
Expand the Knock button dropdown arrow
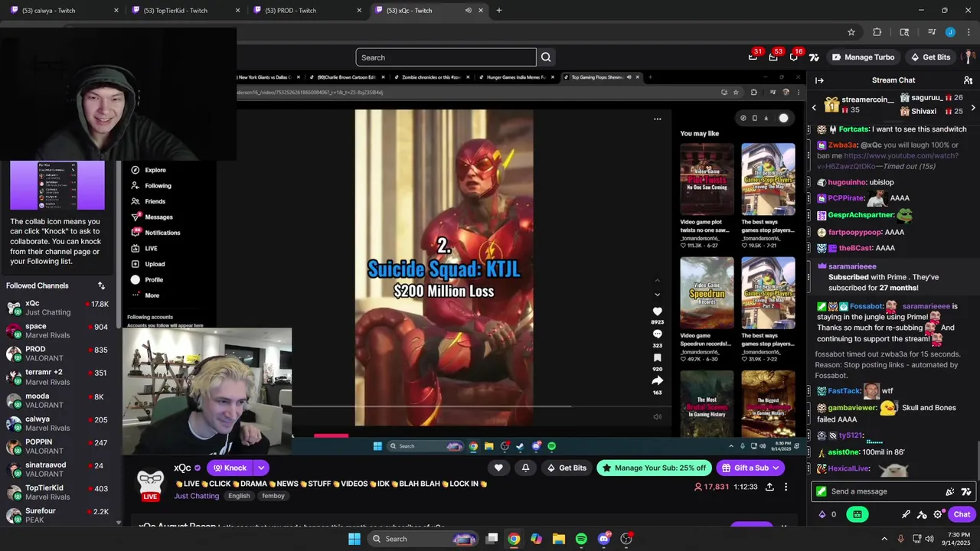pyautogui.click(x=261, y=468)
